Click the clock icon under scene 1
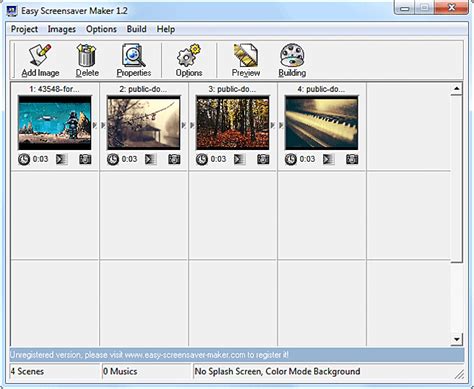474x389 pixels. (24, 159)
